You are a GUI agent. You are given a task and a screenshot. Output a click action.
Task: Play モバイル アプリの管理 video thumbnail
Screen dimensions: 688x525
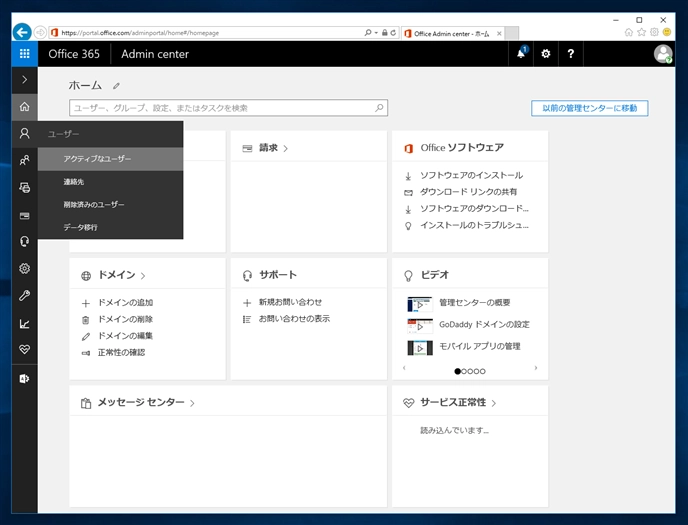420,348
